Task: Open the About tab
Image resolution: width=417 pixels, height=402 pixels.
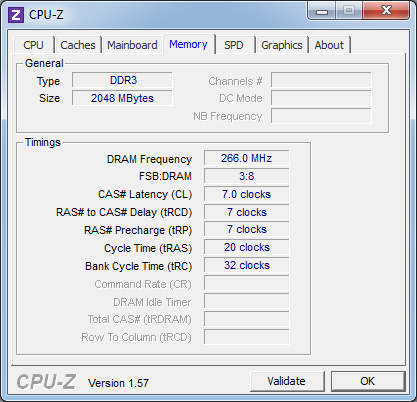Action: coord(329,45)
